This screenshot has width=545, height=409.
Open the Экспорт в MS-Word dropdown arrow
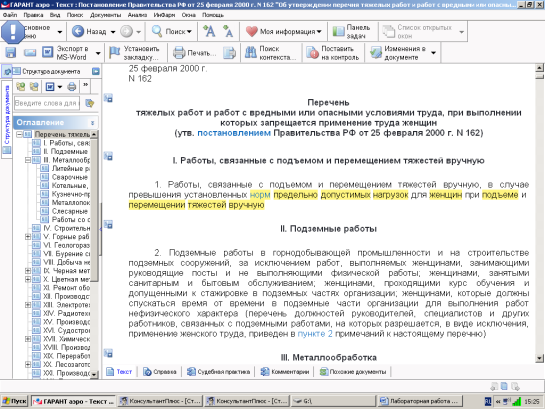(x=98, y=53)
